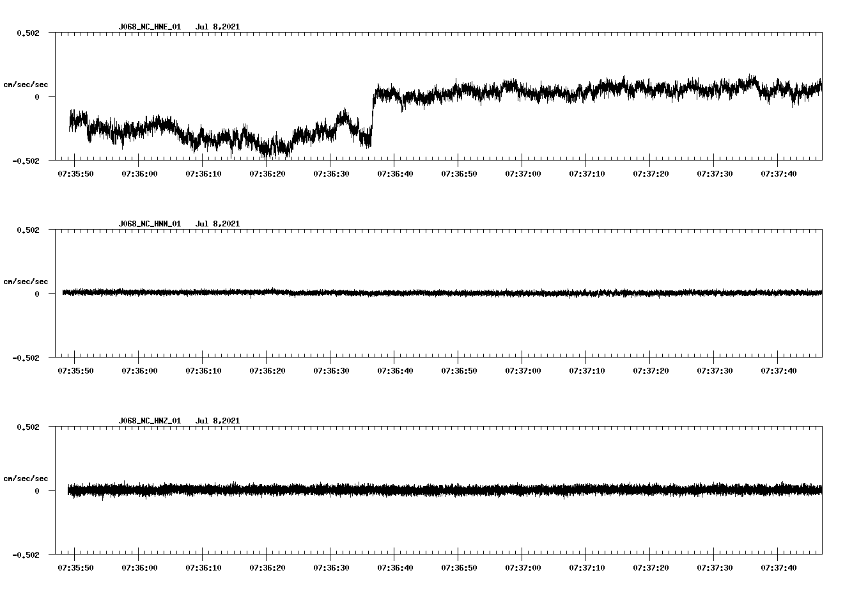
Task: Click the J068_NC_HNN_01 channel title
Action: (x=150, y=224)
